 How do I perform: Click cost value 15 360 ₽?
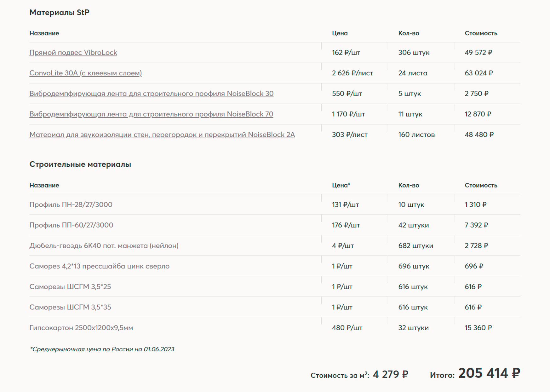[x=478, y=328]
